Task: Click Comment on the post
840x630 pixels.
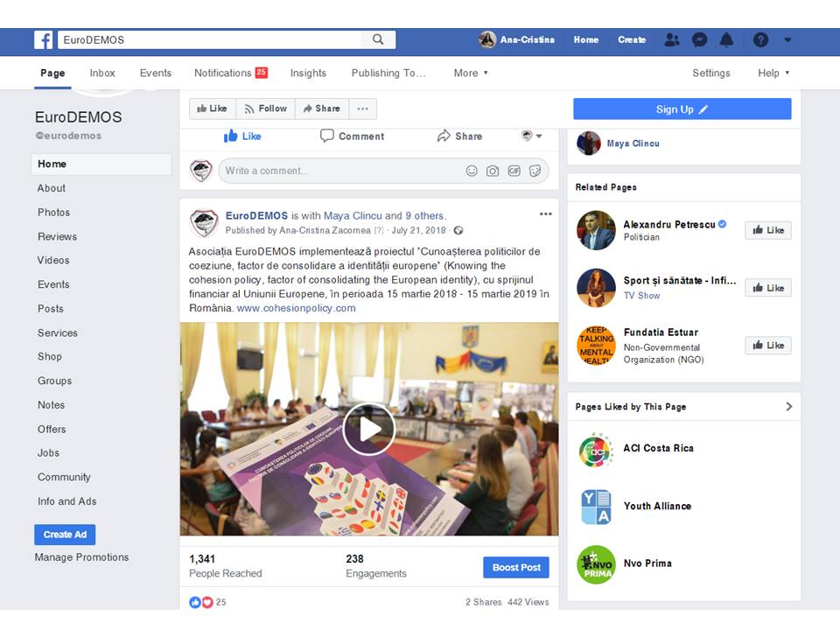Action: click(x=352, y=136)
